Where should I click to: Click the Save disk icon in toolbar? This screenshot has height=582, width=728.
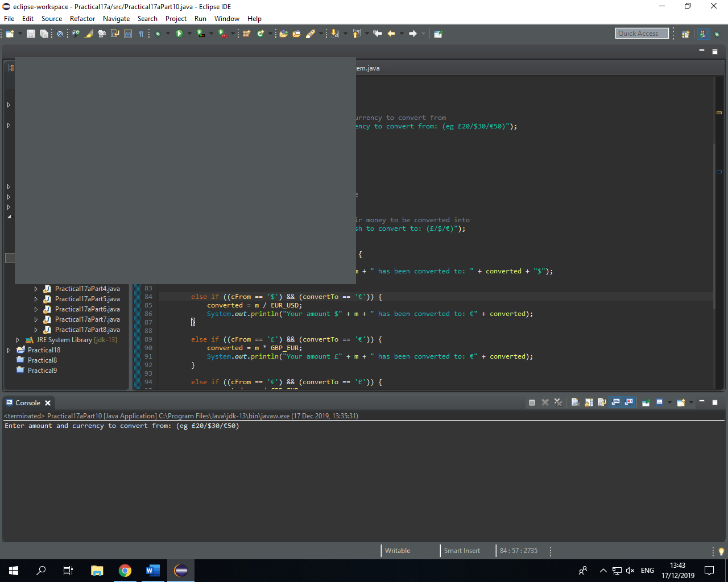[x=31, y=34]
